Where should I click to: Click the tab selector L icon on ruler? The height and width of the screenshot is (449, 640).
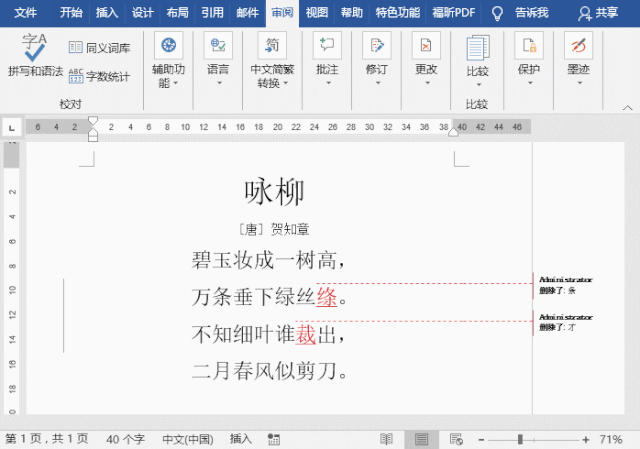pyautogui.click(x=12, y=128)
